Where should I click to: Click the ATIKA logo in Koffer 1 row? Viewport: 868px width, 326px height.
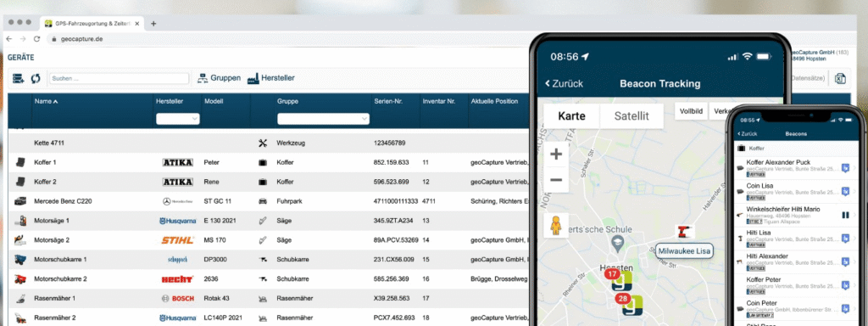click(178, 162)
